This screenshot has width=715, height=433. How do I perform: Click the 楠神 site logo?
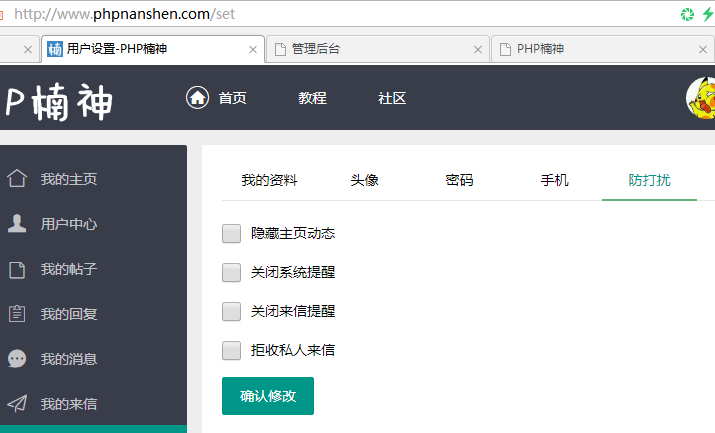[x=58, y=101]
